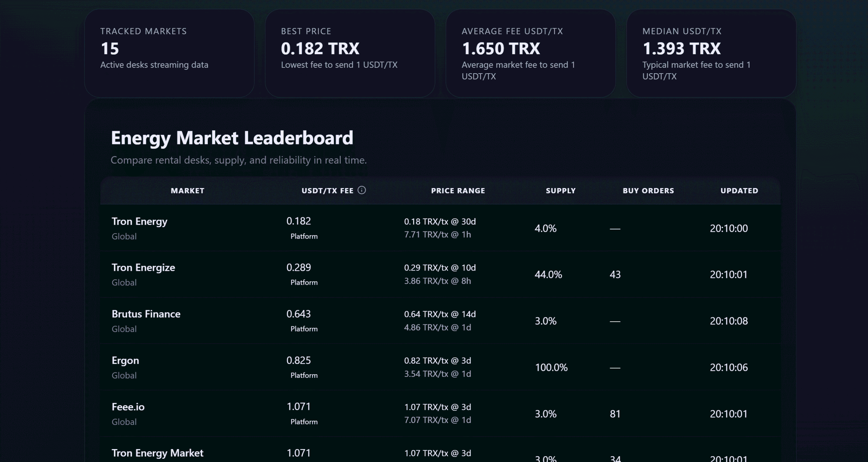Select the "44.0%" supply for Tron Energize
Image resolution: width=868 pixels, height=462 pixels.
[x=548, y=275]
